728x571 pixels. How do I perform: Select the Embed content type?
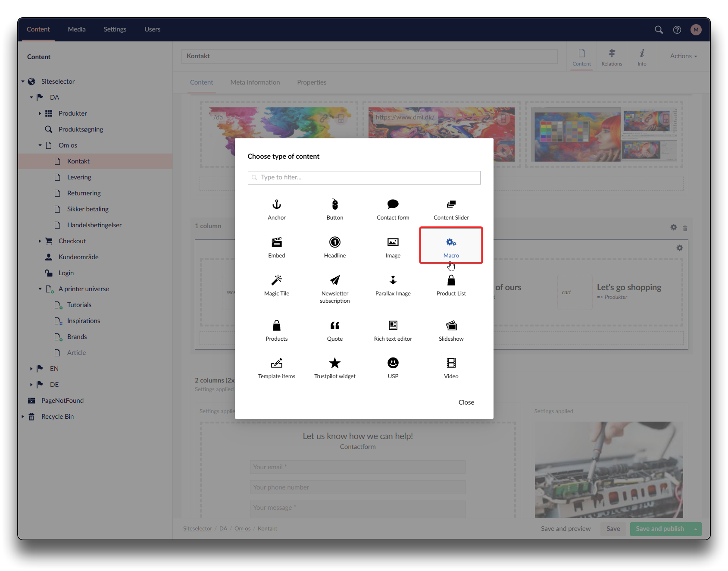(x=277, y=247)
